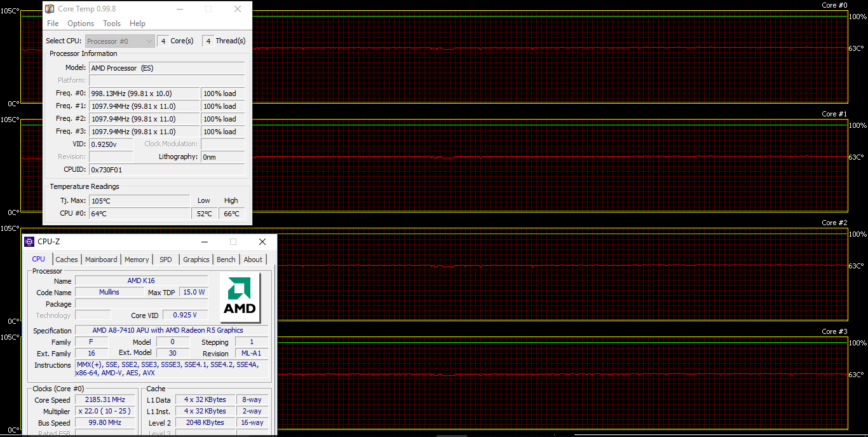This screenshot has width=868, height=437.
Task: Click the Revision value ML-A1
Action: tap(252, 353)
